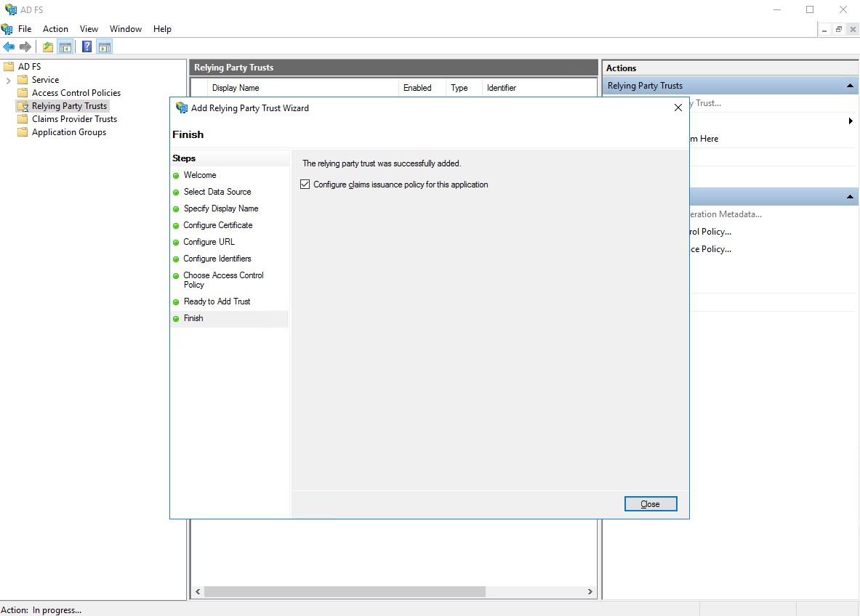The width and height of the screenshot is (860, 616).
Task: Uncheck Configure claims issuance policy checkbox
Action: [x=305, y=185]
